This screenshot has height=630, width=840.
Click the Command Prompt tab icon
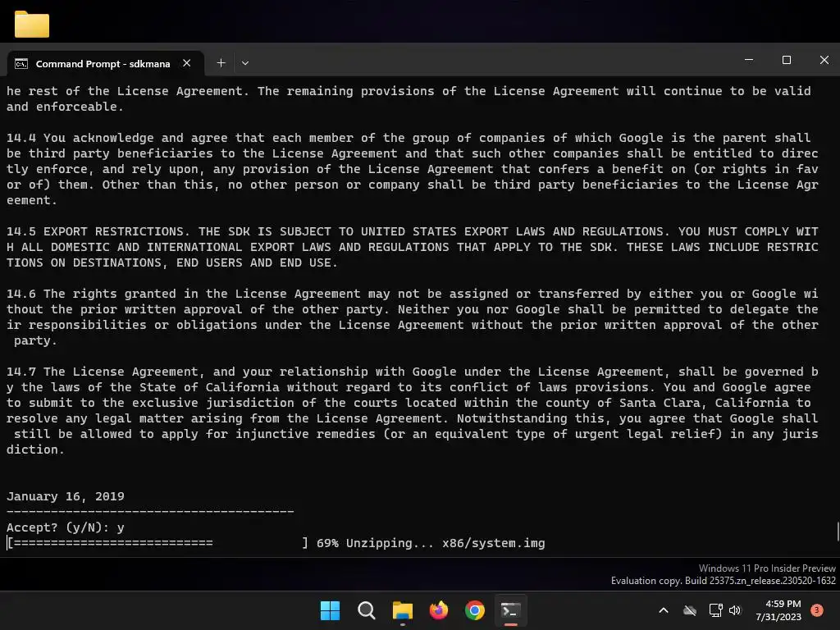tap(21, 64)
